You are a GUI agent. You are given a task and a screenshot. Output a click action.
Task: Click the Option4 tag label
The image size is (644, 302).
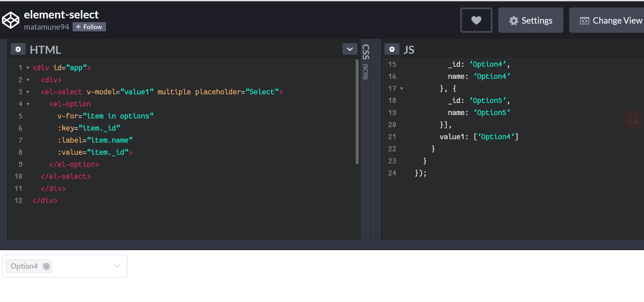[x=24, y=266]
